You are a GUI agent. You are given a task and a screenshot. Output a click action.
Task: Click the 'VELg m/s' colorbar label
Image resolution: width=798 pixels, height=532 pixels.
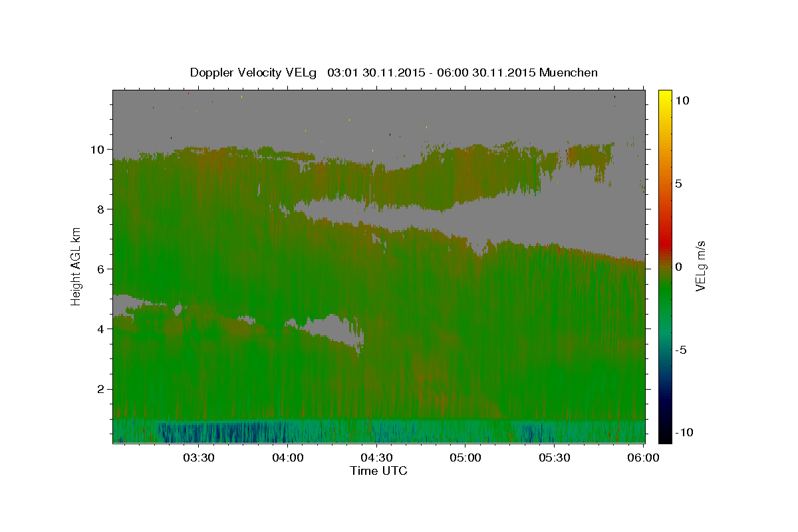tap(700, 266)
